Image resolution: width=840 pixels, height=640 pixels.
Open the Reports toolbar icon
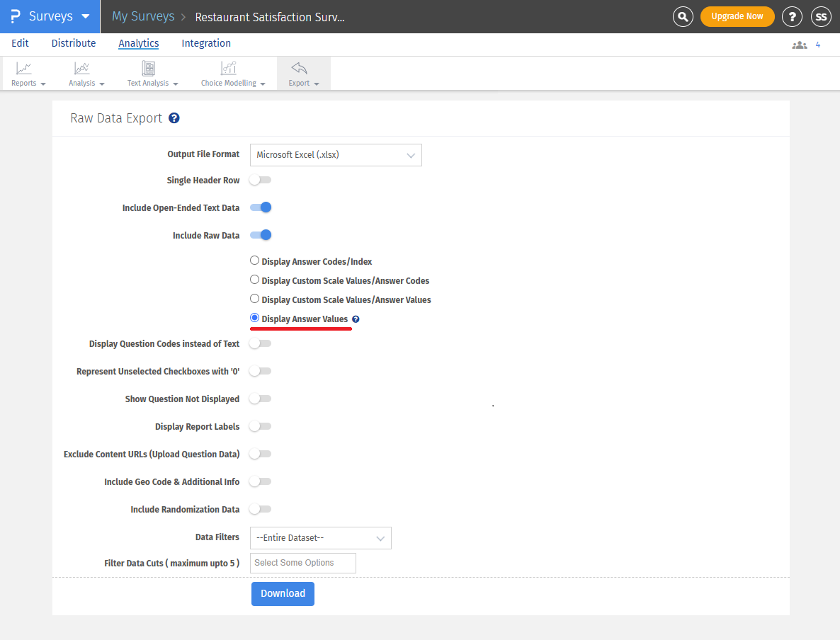click(24, 69)
